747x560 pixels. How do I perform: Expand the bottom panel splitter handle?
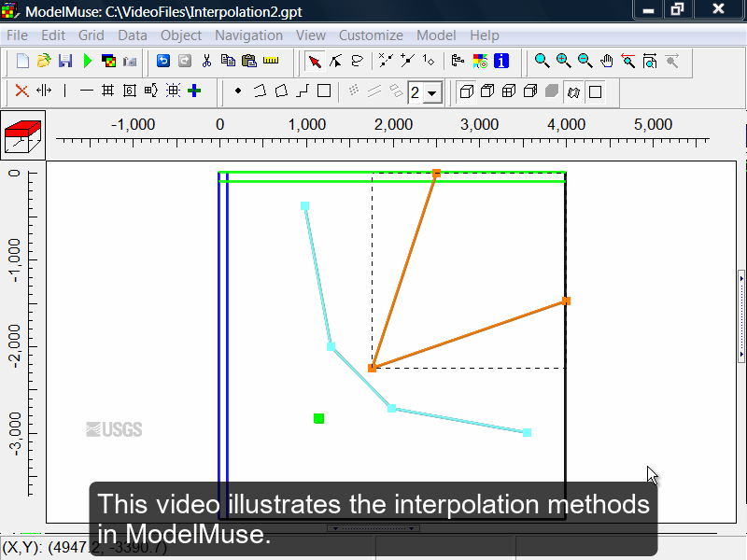point(373,528)
